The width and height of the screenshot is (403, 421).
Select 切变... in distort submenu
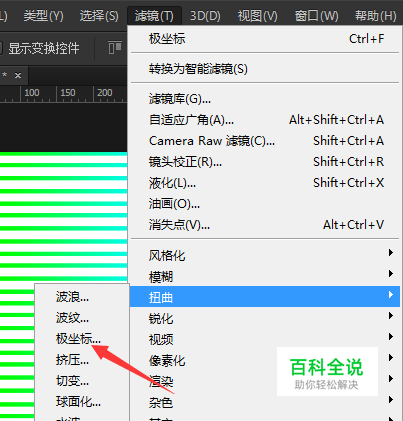[82, 380]
